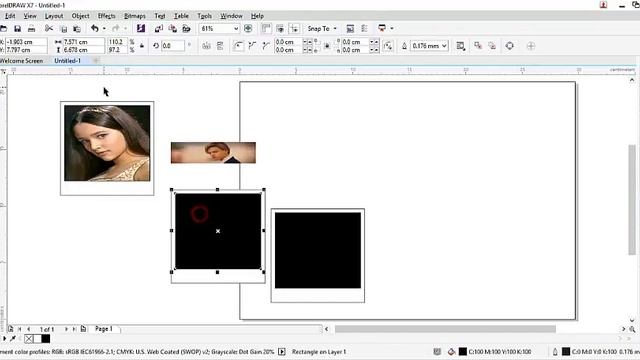Viewport: 640px width, 360px height.
Task: Open the Tools menu
Action: coord(204,16)
